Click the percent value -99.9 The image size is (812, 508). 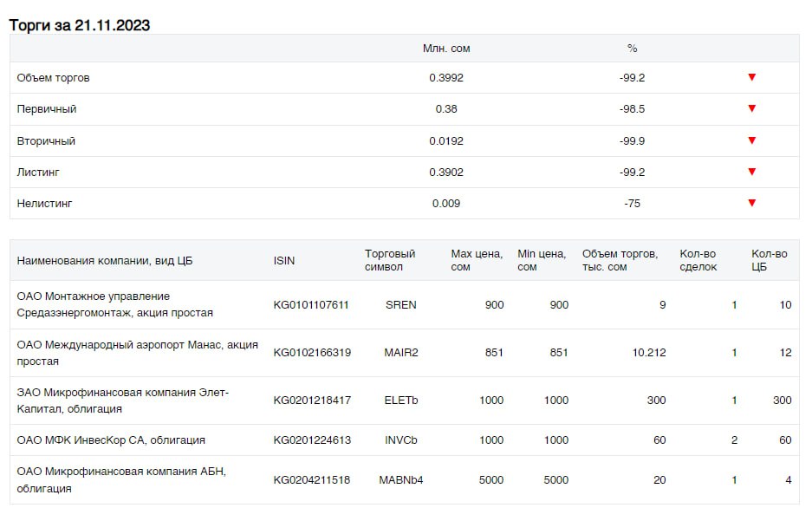click(632, 140)
